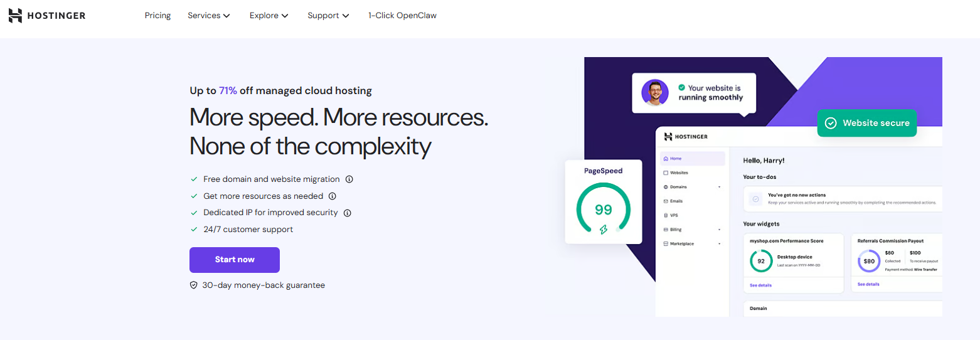The height and width of the screenshot is (340, 980).
Task: Expand the Services menu
Action: pos(209,16)
